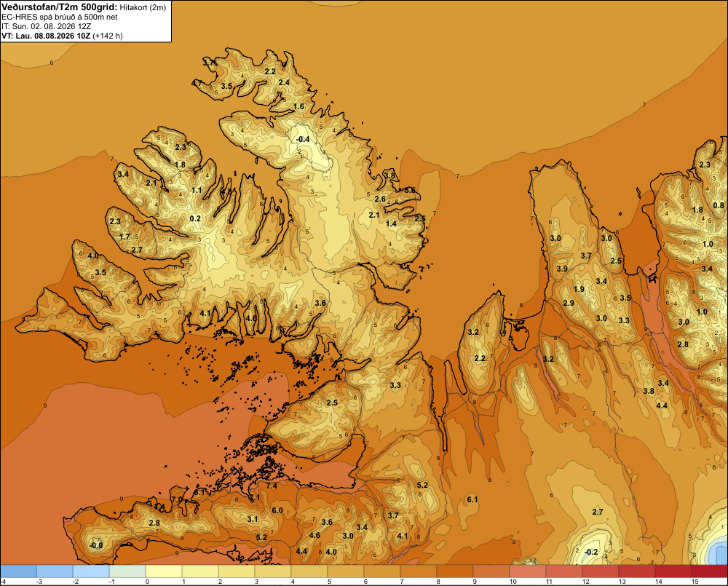Click the legend swatch between 9 and 10
728x586 pixels.
[x=491, y=571]
